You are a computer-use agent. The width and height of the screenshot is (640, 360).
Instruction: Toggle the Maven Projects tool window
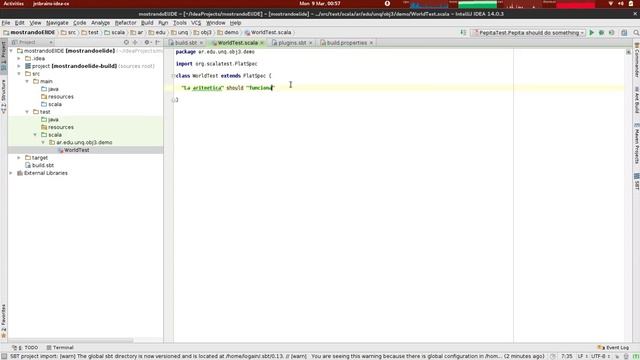click(636, 143)
